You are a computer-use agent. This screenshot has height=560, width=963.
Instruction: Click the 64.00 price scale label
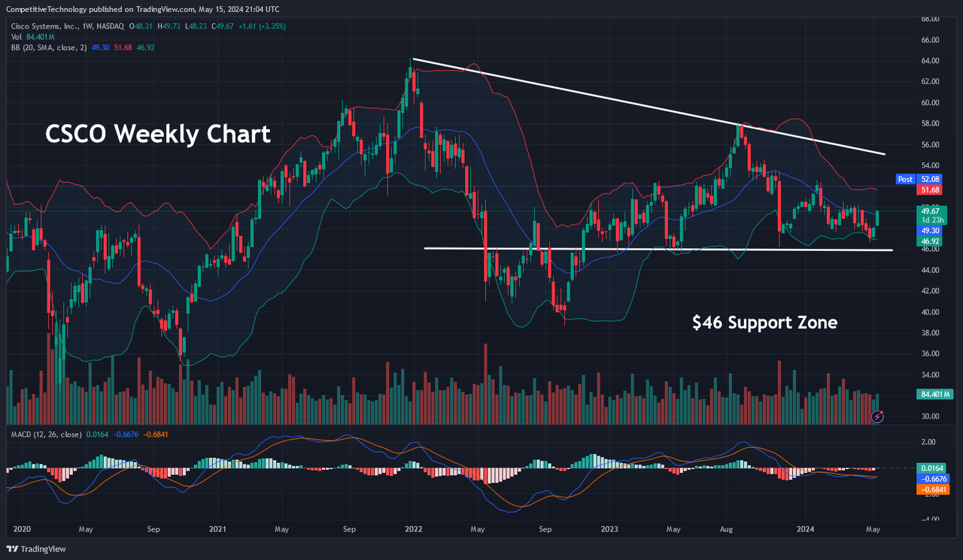click(931, 61)
